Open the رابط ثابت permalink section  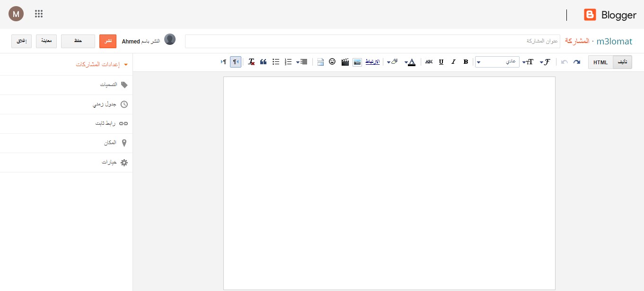[x=66, y=124]
